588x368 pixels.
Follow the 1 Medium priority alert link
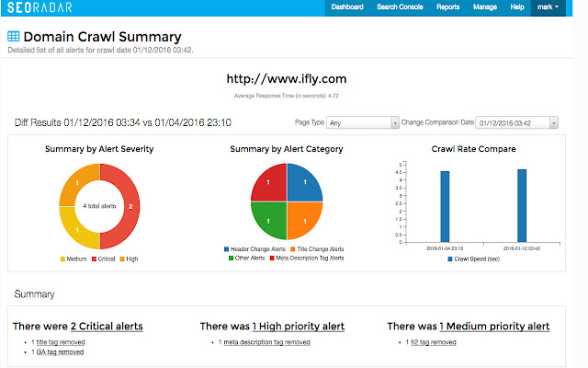[494, 327]
